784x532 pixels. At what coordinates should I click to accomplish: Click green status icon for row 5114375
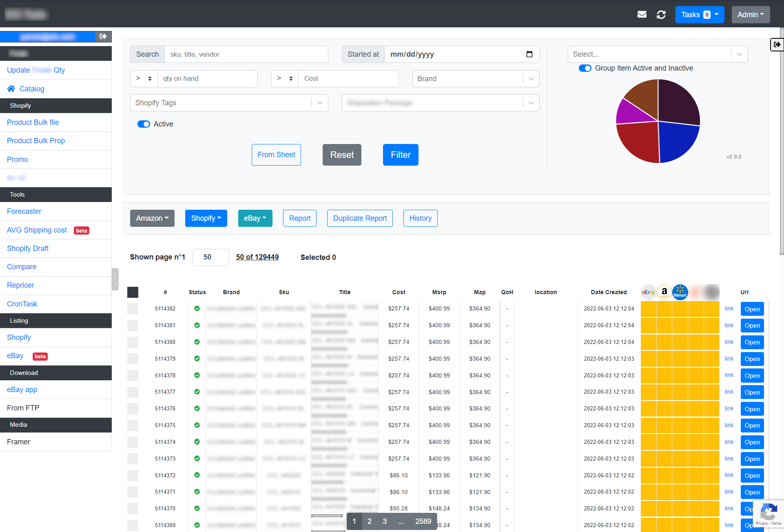(197, 425)
